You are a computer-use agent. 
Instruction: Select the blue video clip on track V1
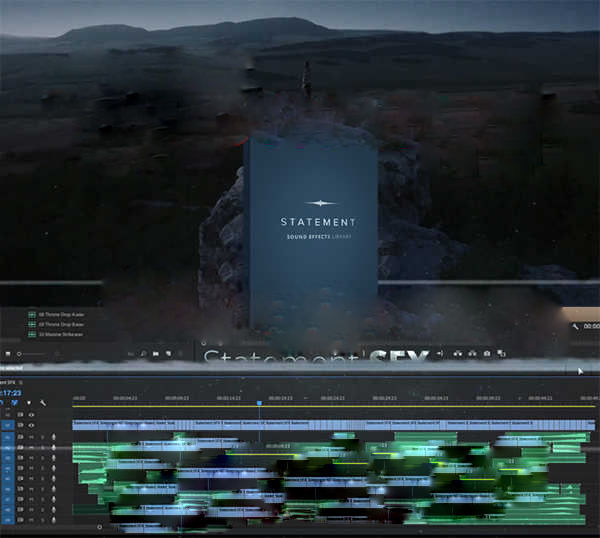pos(333,425)
